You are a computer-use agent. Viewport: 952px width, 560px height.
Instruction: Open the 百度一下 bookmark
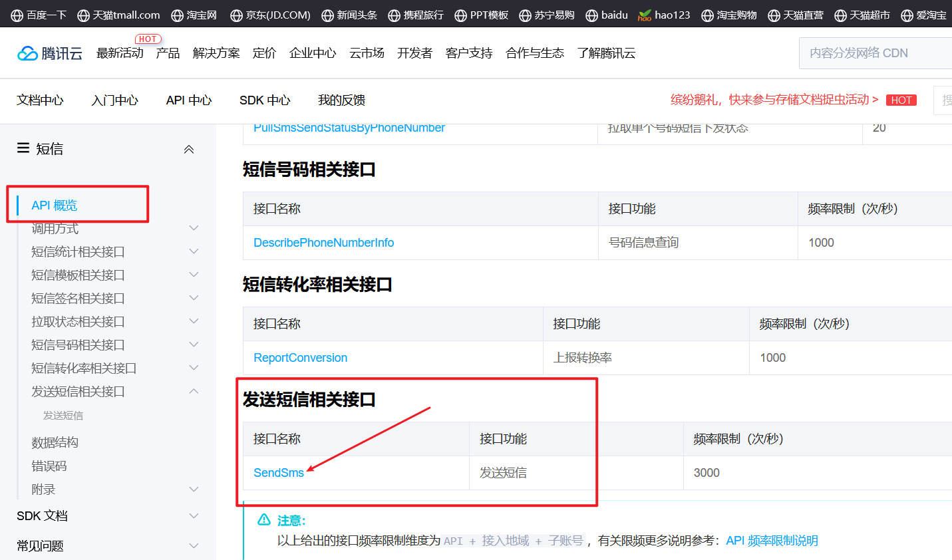39,15
